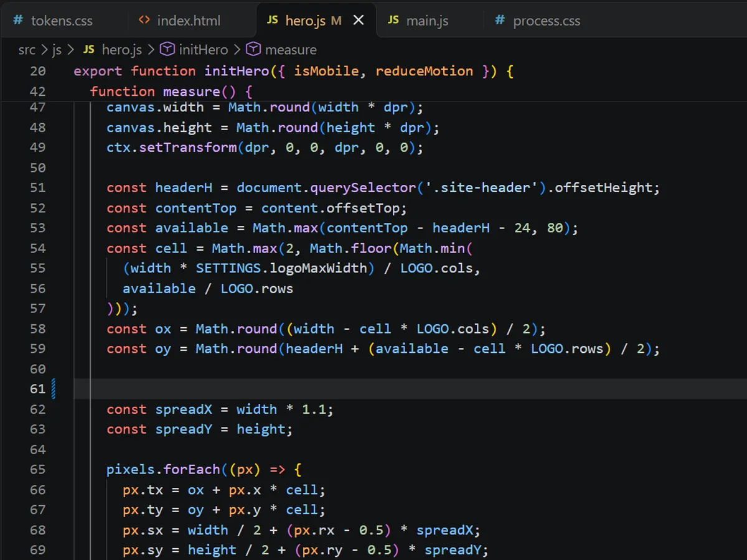
Task: Click the '.site-header' string literal
Action: (482, 188)
